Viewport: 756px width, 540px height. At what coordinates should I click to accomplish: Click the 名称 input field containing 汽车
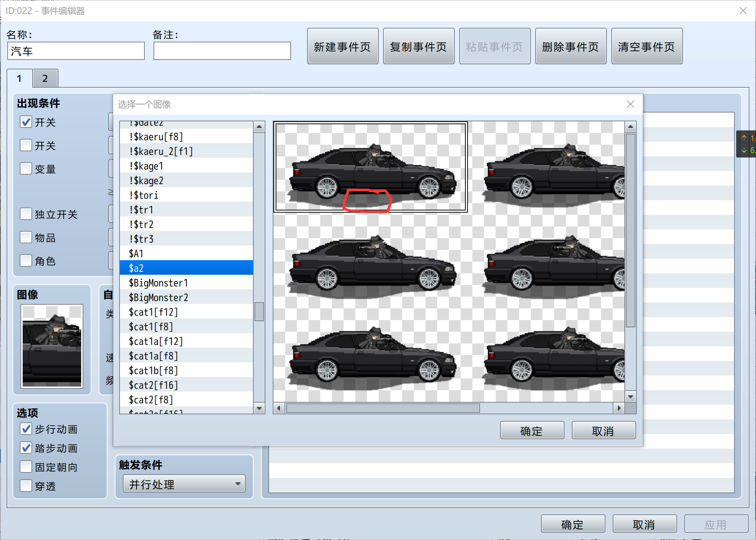click(x=76, y=51)
